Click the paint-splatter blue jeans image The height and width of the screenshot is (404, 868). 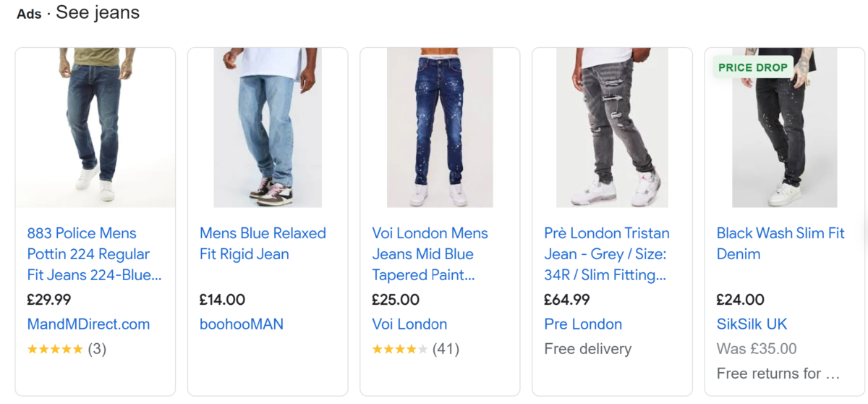click(x=440, y=127)
